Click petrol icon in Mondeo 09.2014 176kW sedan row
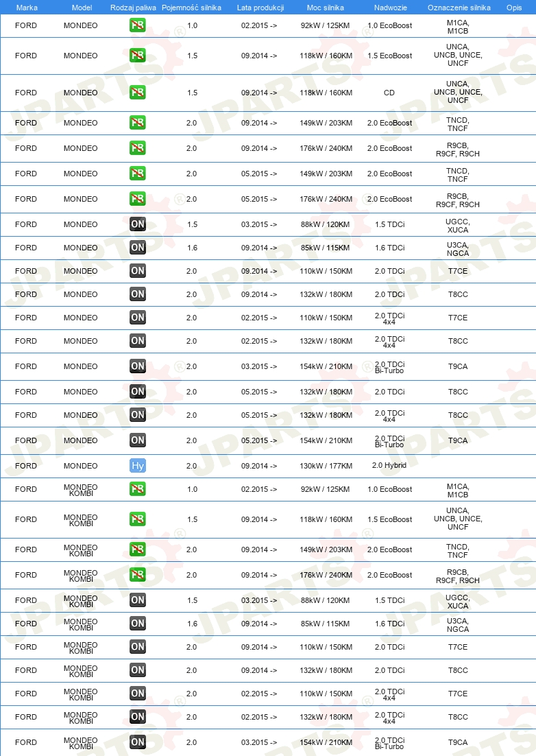Screen dimensions: 536x756 point(138,148)
